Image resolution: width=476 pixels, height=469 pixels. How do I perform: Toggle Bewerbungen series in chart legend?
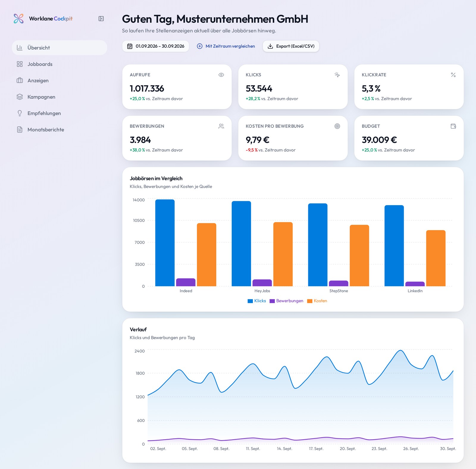286,301
